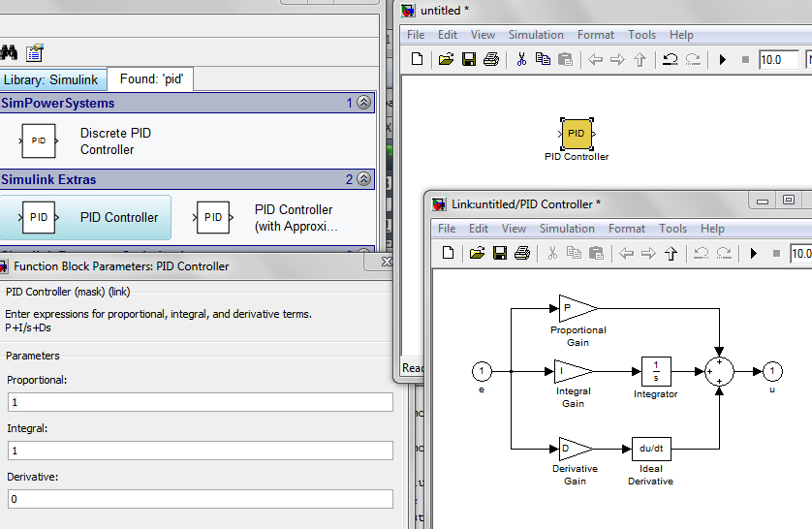
Task: Select PID Controller block in Simulink Extras
Action: (x=85, y=217)
